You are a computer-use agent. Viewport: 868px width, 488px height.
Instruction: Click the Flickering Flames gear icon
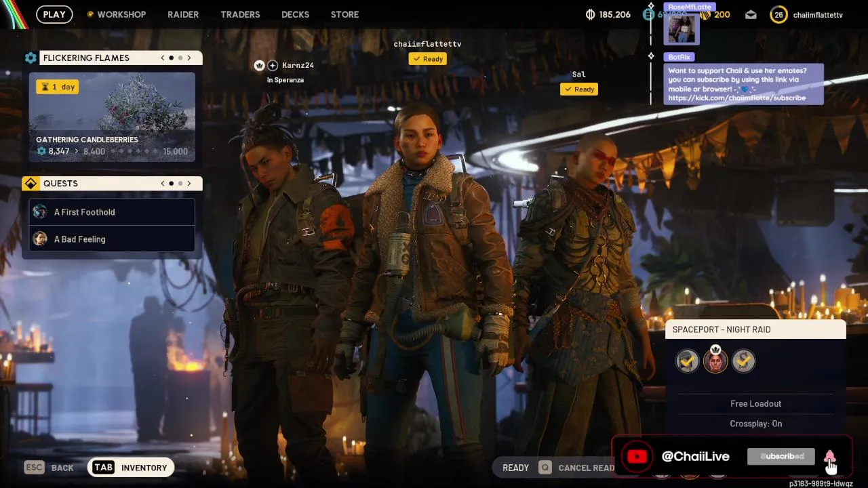coord(31,58)
